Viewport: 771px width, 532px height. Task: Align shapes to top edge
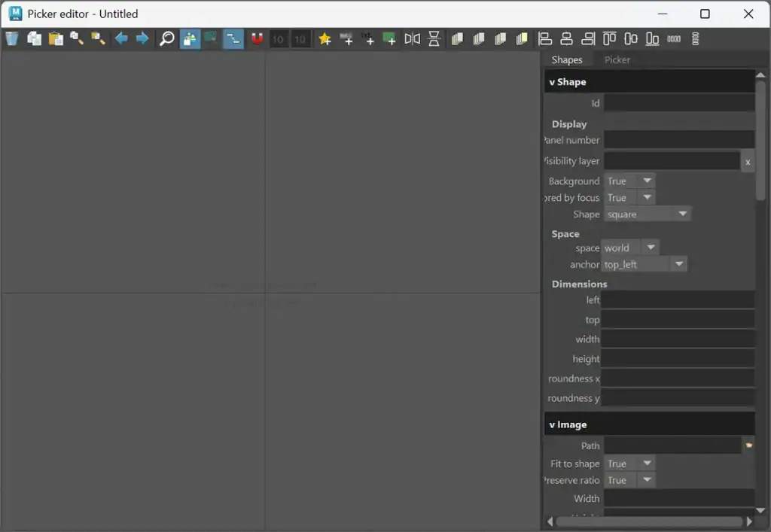point(609,38)
